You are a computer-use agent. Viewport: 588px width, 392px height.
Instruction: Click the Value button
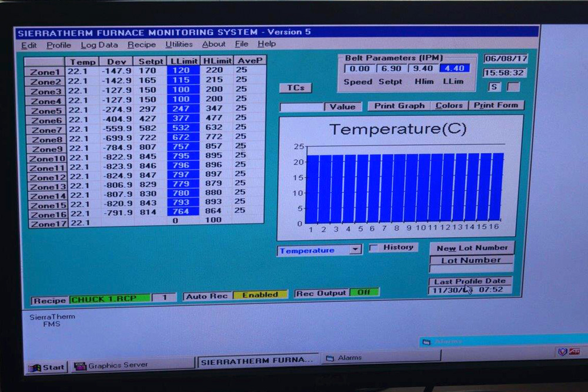(343, 107)
